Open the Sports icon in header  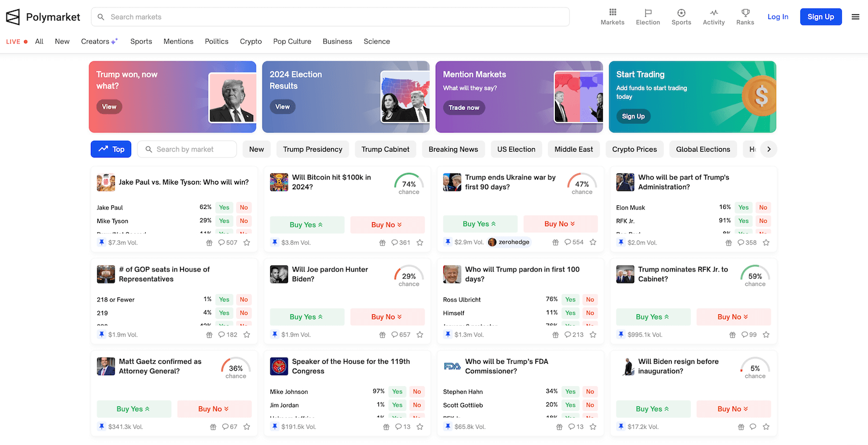click(x=681, y=17)
